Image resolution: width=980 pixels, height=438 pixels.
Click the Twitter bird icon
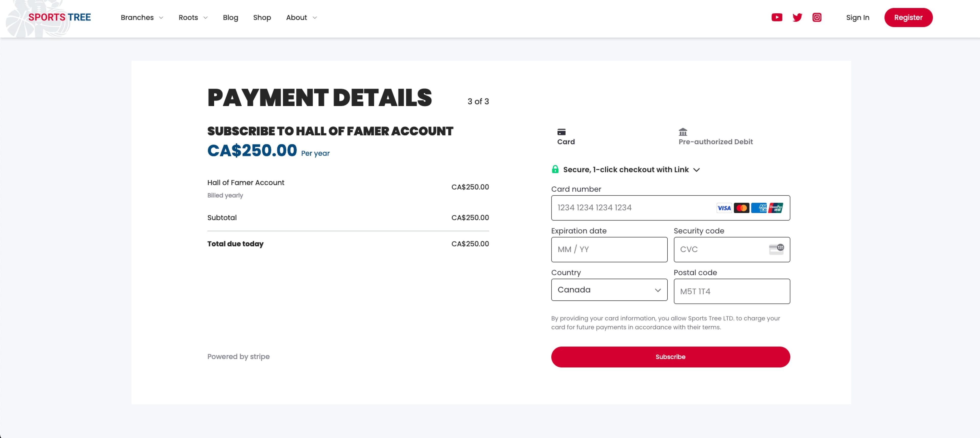click(797, 18)
